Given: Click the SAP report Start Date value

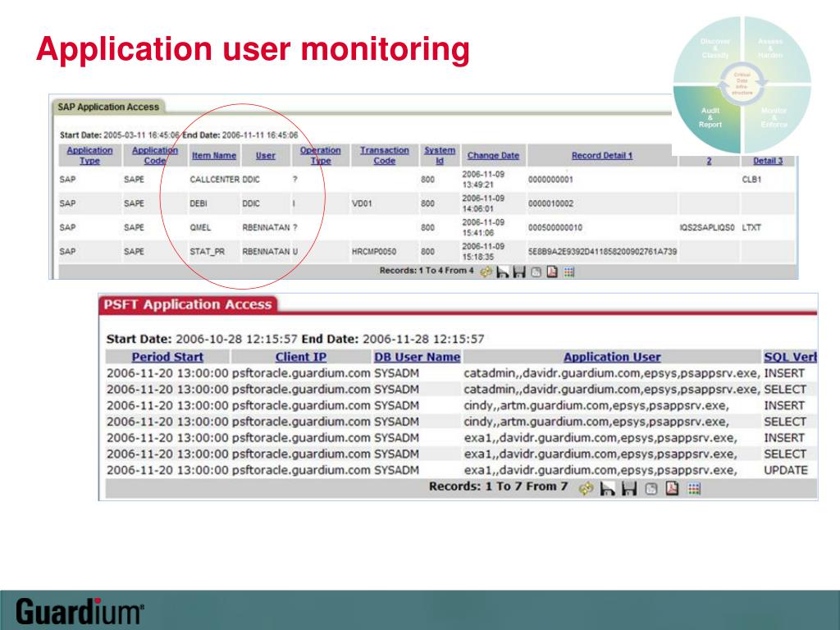Looking at the screenshot, I should (x=141, y=135).
